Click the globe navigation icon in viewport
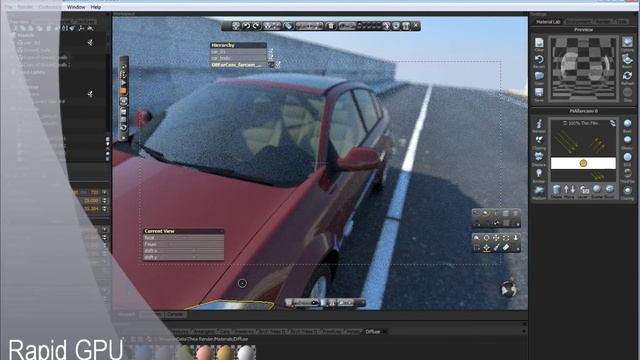The height and width of the screenshot is (360, 640). 509,289
